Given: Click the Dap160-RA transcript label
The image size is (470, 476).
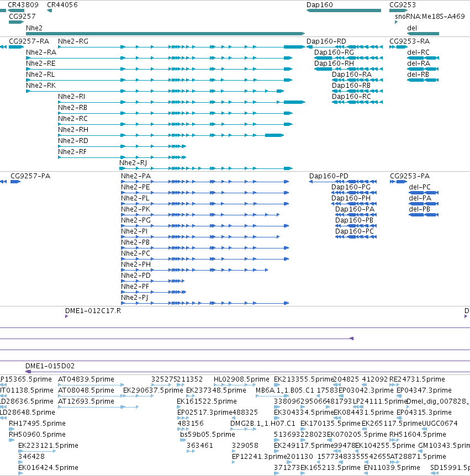Looking at the screenshot, I should 352,75.
